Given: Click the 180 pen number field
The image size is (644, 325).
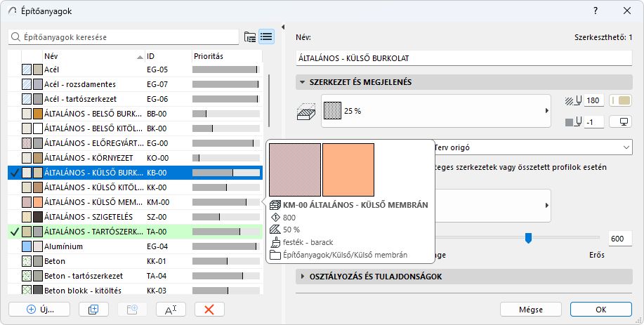Looking at the screenshot, I should [x=594, y=100].
